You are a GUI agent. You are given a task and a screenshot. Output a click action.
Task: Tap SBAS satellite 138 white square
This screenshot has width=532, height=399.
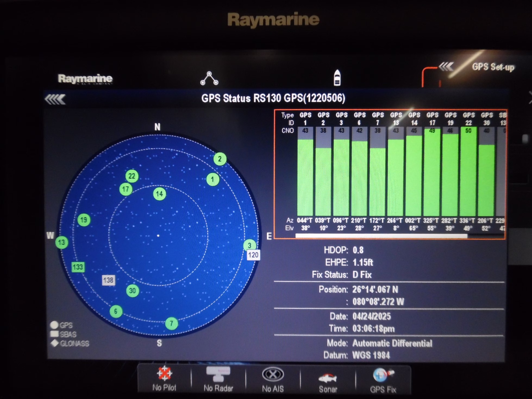(108, 280)
